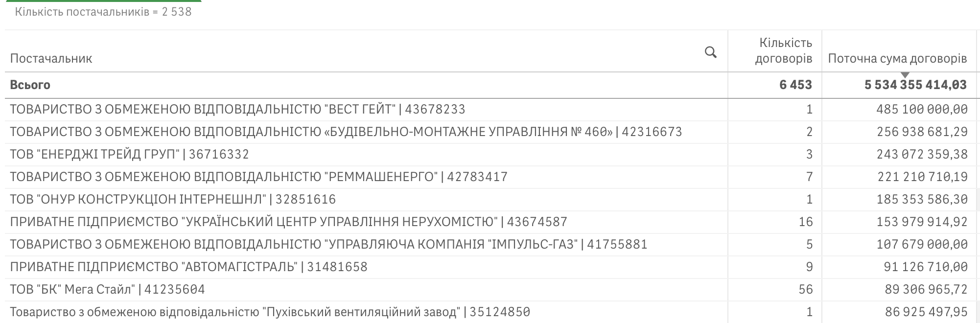Sort by Кількість договорів column header
This screenshot has width=980, height=323.
tap(783, 51)
